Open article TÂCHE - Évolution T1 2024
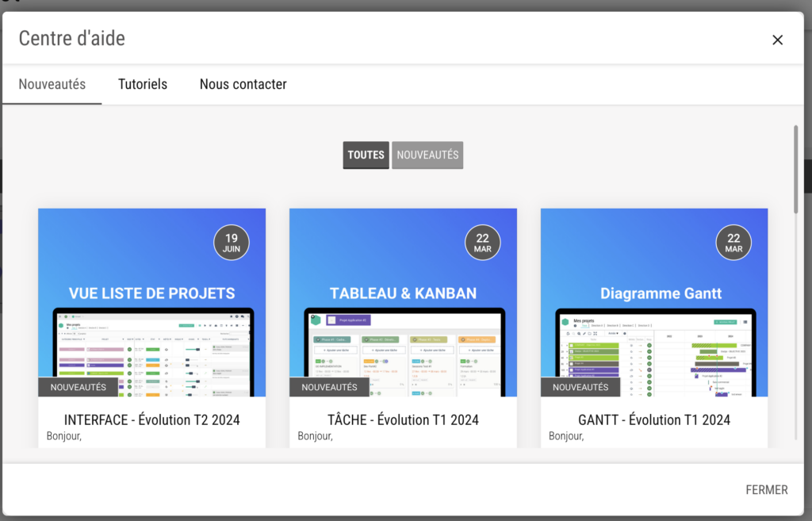This screenshot has width=812, height=521. point(403,419)
